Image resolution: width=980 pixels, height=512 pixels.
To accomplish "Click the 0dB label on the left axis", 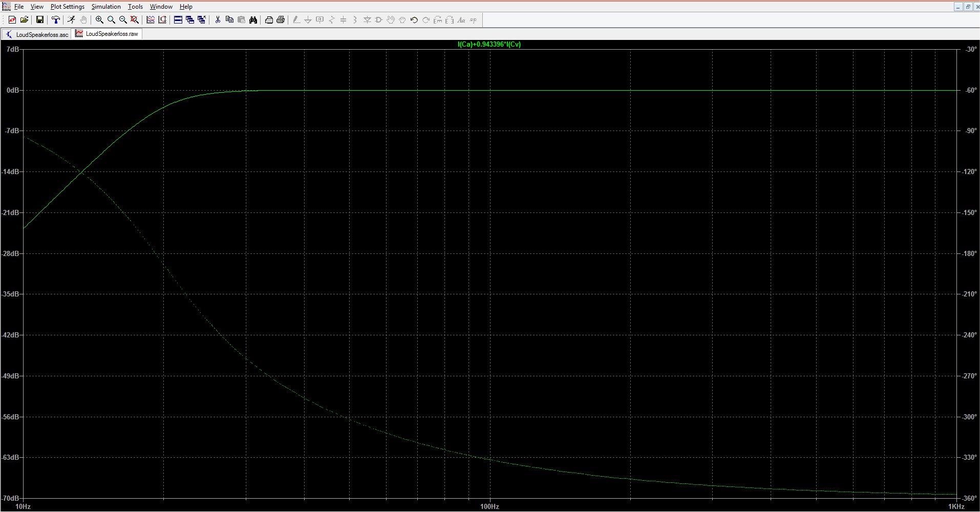I will click(x=13, y=90).
